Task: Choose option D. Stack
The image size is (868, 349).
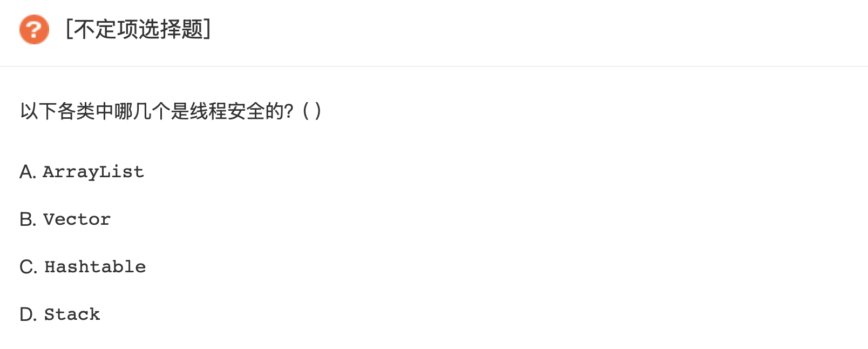Action: (60, 314)
